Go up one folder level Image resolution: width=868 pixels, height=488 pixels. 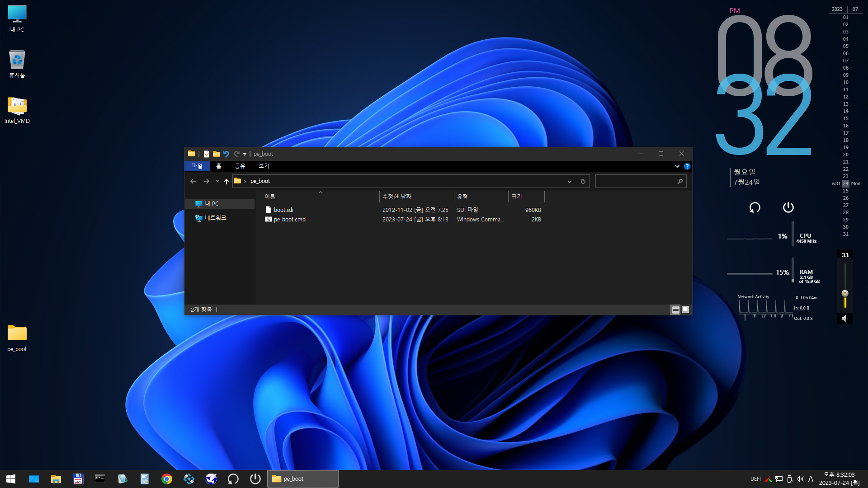(x=226, y=181)
